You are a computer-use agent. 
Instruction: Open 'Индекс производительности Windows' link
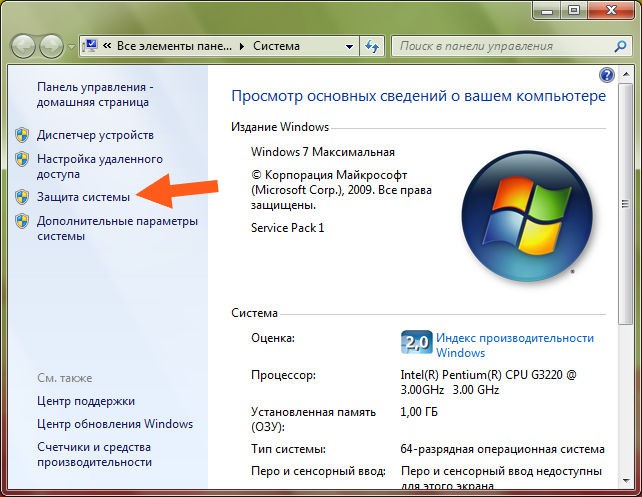pyautogui.click(x=515, y=346)
